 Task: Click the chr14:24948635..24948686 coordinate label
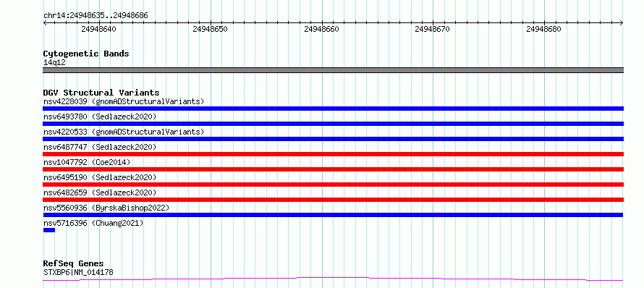96,16
